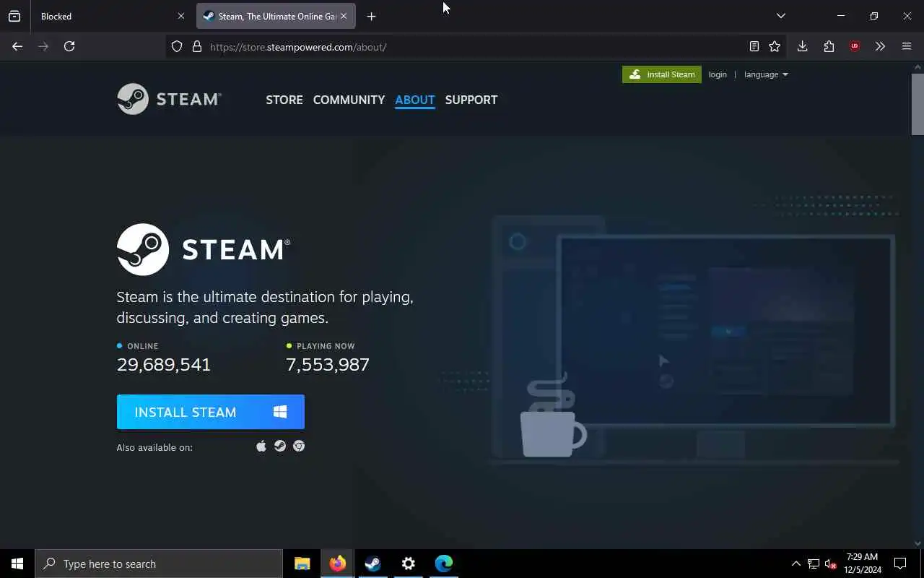
Task: Launch Microsoft Edge from taskbar
Action: (444, 564)
